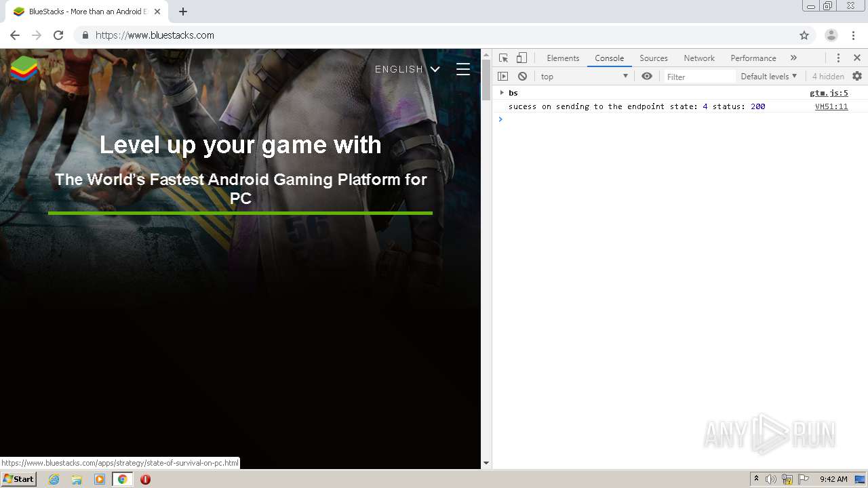Open the Chrome profile avatar
868x488 pixels.
coord(831,35)
